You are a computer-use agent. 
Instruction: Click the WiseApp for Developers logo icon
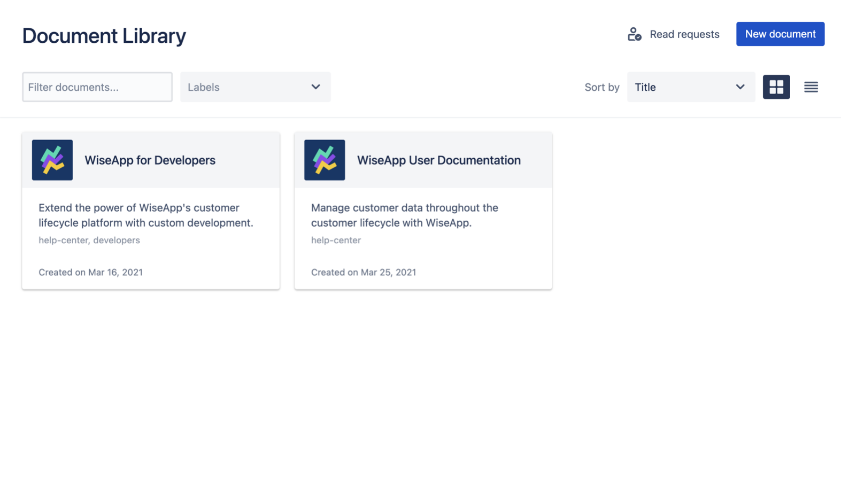[x=52, y=160]
